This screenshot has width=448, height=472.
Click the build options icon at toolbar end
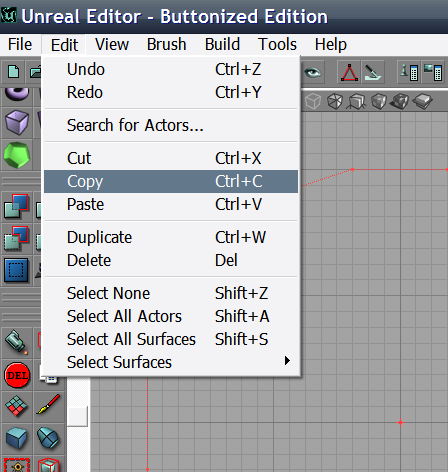433,72
